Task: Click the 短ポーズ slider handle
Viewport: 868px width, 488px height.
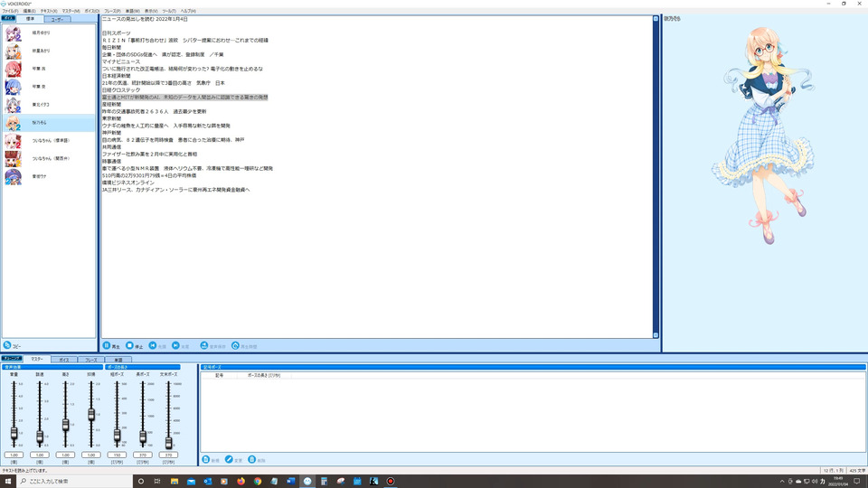Action: click(x=117, y=436)
